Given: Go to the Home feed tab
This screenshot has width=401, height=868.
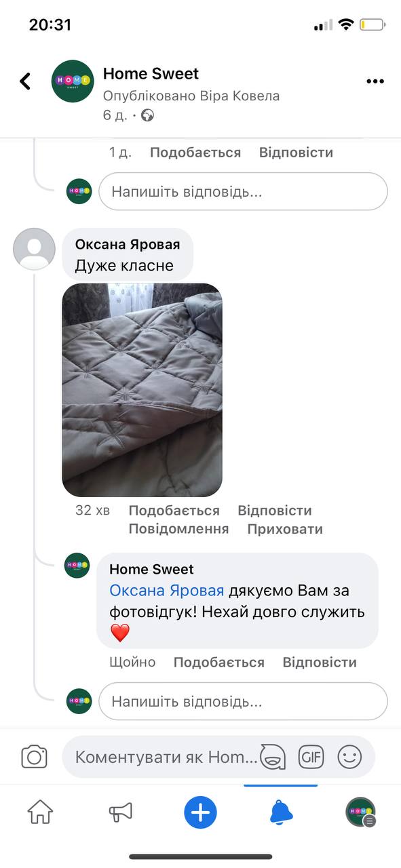Looking at the screenshot, I should pyautogui.click(x=40, y=811).
